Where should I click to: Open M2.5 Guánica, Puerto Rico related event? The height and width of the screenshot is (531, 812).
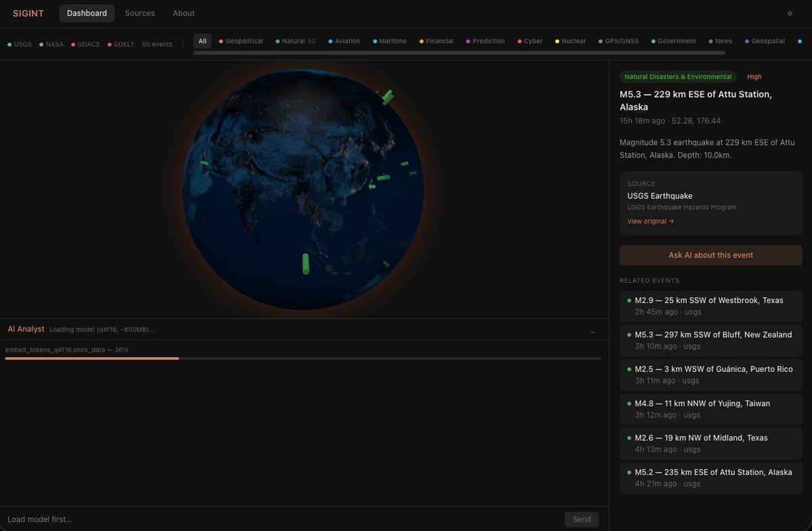coord(710,375)
